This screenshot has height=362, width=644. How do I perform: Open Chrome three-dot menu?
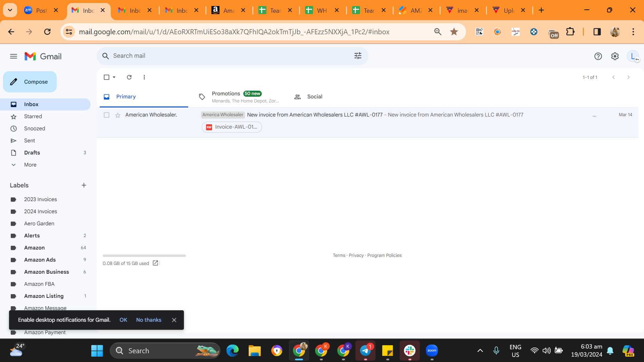click(633, 32)
